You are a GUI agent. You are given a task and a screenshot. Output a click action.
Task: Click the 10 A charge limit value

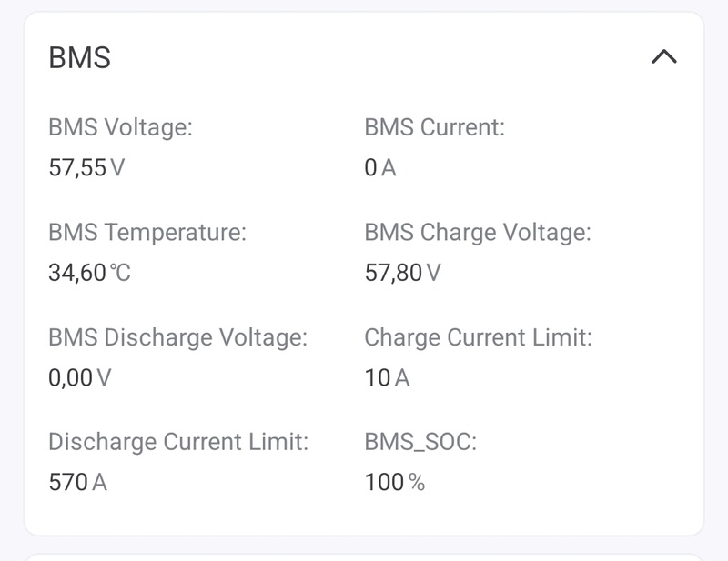tap(387, 377)
